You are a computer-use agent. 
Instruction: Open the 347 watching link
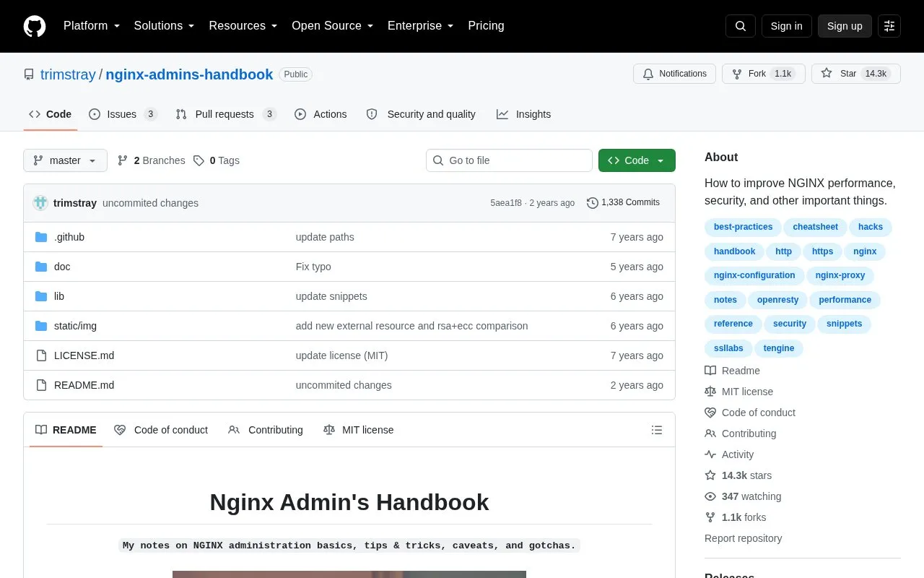tap(743, 496)
